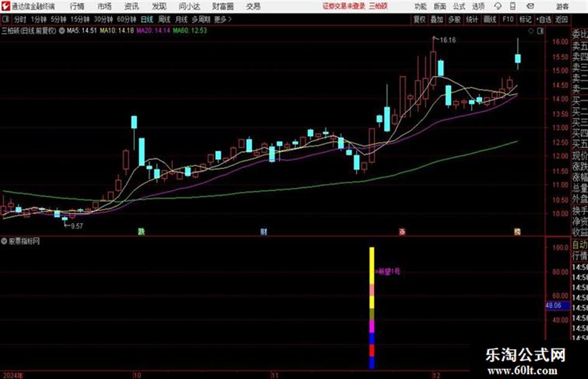Click the 叠加 overlay toolbar button
Viewport: 588px width, 379px height.
point(437,19)
